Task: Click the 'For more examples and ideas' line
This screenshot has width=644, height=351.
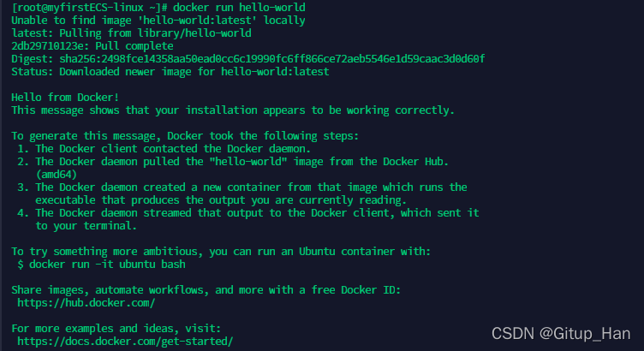Action: 115,328
